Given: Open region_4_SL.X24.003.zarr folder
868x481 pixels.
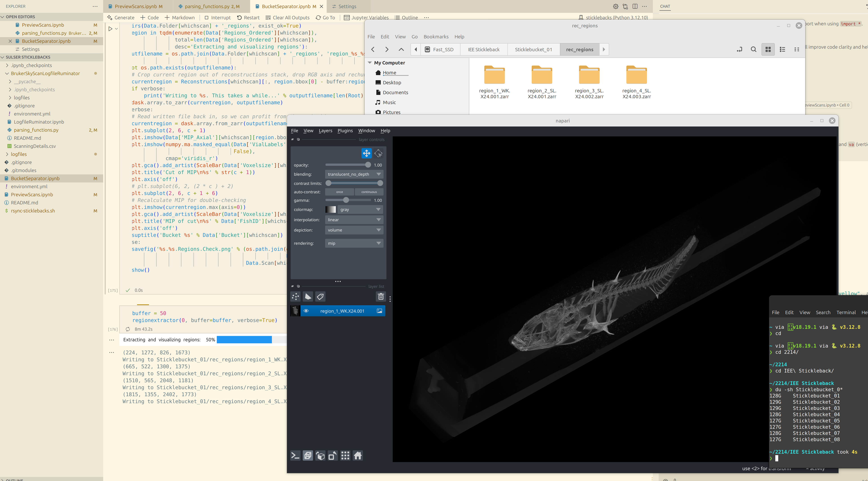Looking at the screenshot, I should pos(636,82).
